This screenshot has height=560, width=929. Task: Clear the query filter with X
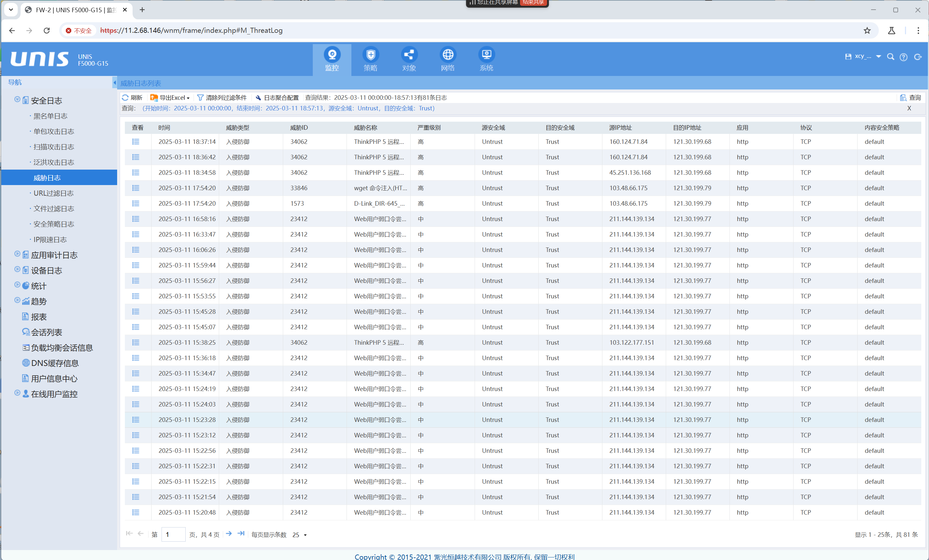[x=909, y=108]
